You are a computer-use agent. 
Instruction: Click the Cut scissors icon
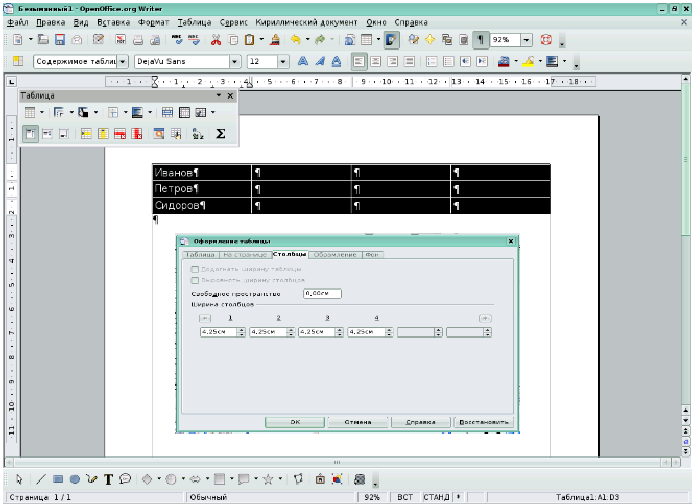coord(216,40)
